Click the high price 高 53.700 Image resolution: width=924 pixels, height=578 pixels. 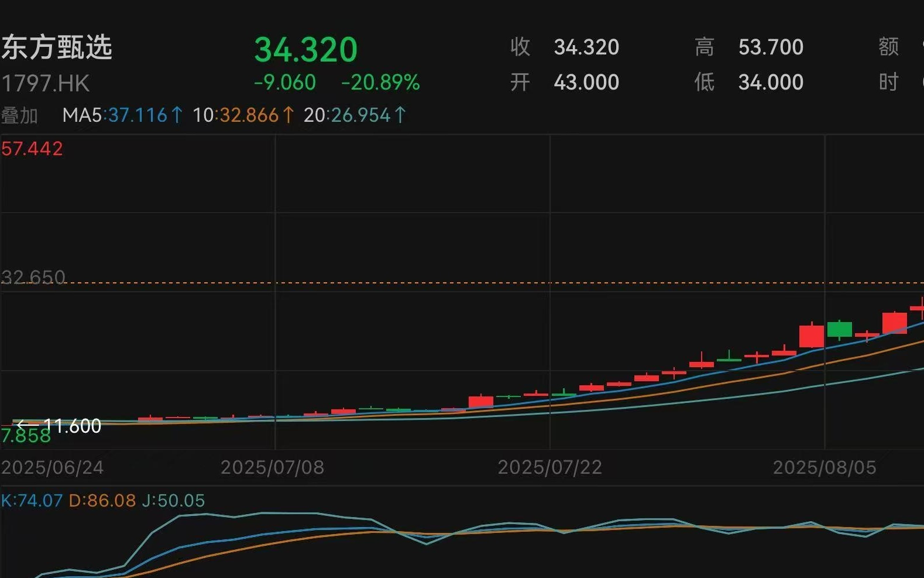[x=749, y=47]
